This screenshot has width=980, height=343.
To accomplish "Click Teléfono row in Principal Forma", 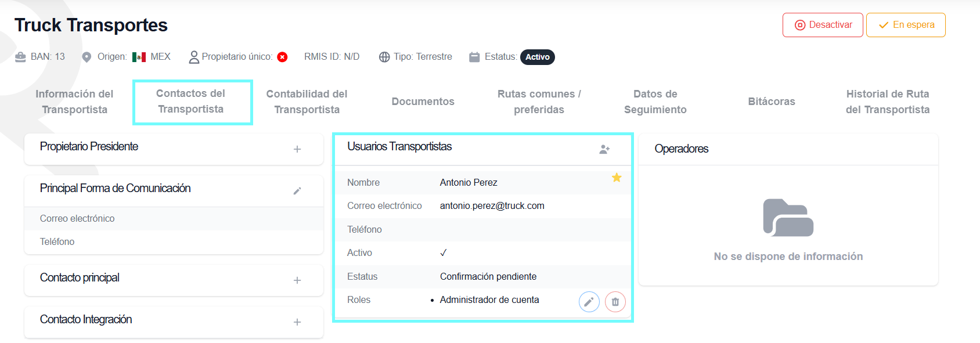I will [x=174, y=242].
